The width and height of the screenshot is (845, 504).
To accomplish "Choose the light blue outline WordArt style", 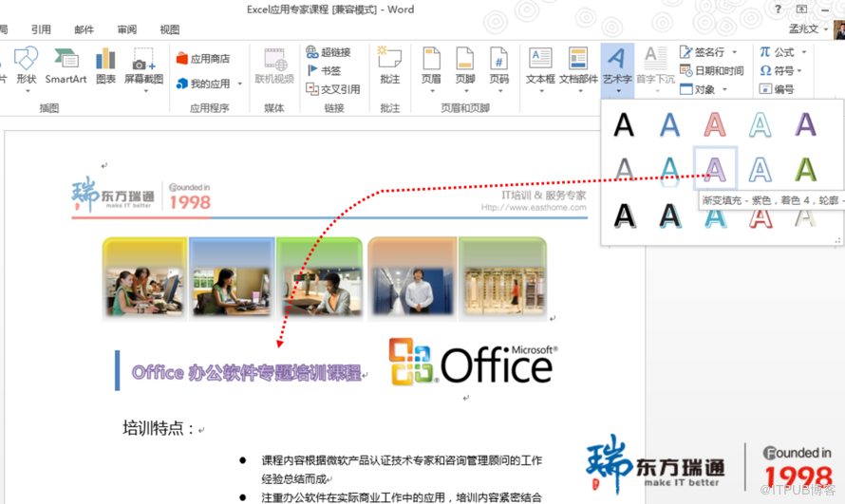I will (x=760, y=125).
